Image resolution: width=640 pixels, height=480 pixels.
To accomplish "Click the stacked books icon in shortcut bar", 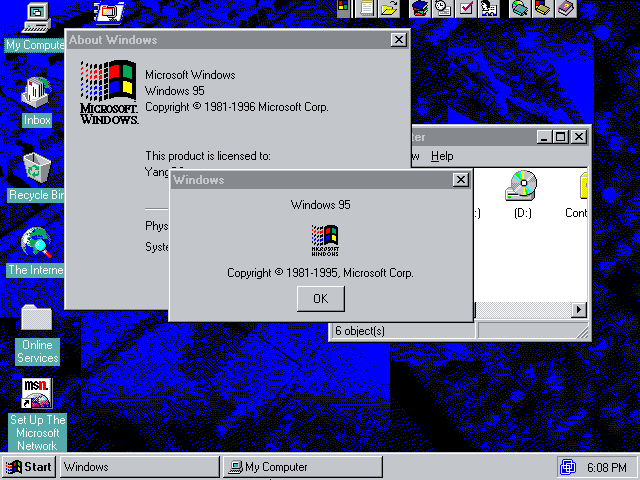I will pyautogui.click(x=420, y=8).
